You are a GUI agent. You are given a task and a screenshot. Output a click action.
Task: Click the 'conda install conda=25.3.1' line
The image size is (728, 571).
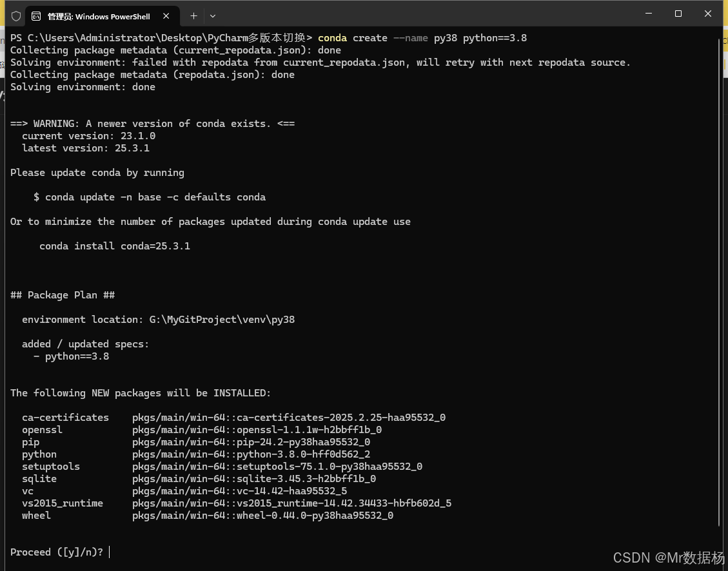(x=115, y=246)
